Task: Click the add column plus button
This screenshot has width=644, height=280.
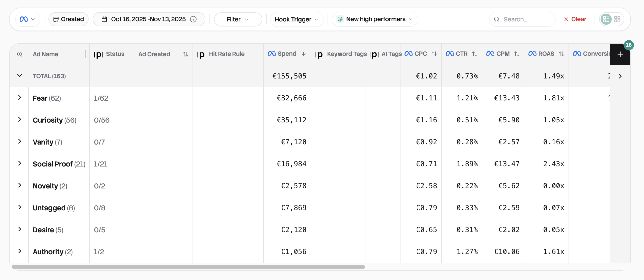Action: click(620, 54)
